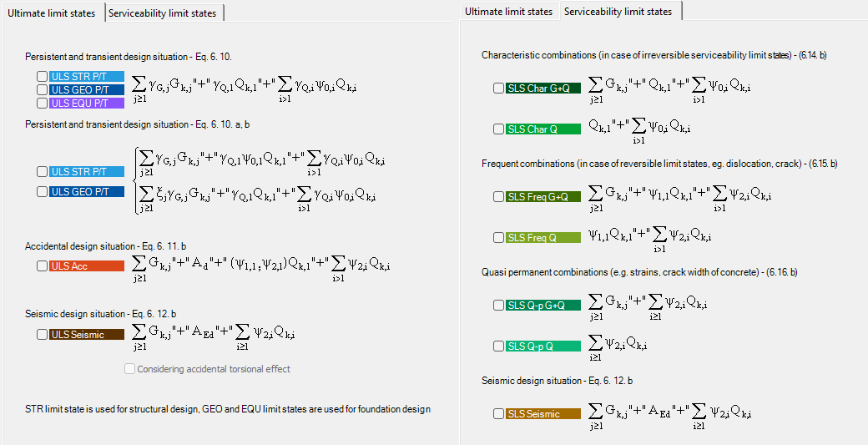The width and height of the screenshot is (868, 445).
Task: Switch to Serviceability limit states tab in left panel
Action: [x=164, y=13]
